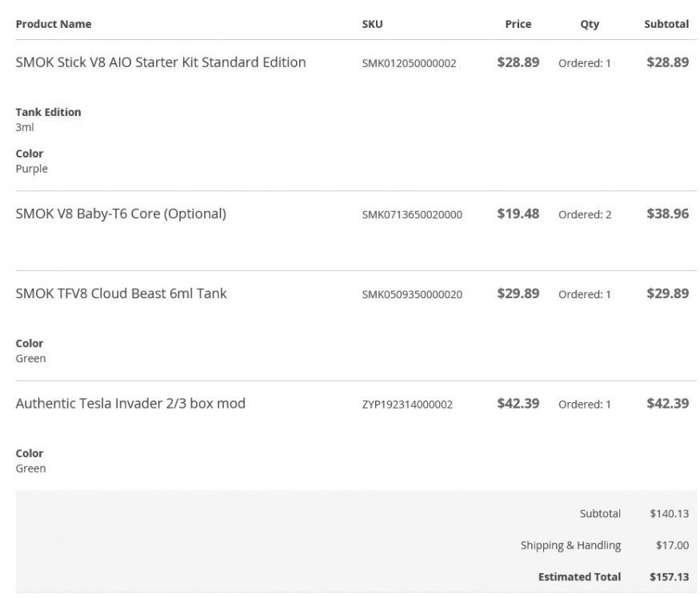The height and width of the screenshot is (598, 700).
Task: Select the "SMOK V8 Baby-T6 Core (Optional)" product name
Action: tap(121, 213)
